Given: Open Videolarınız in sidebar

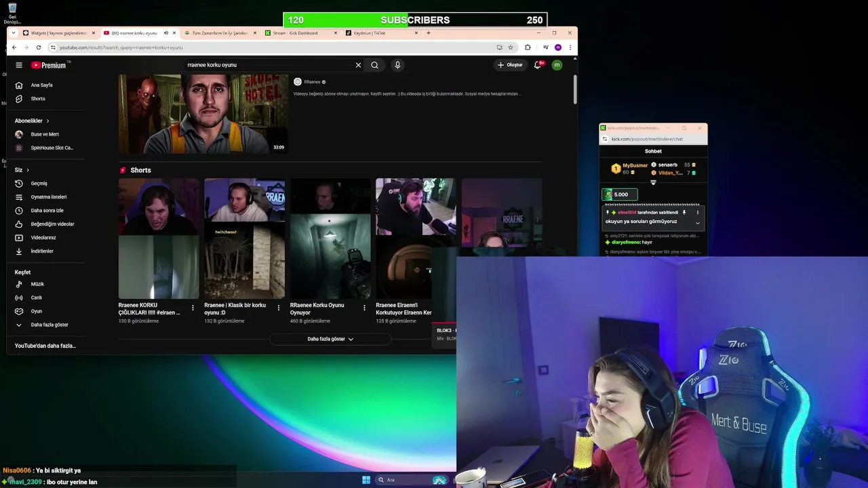Looking at the screenshot, I should click(x=42, y=238).
